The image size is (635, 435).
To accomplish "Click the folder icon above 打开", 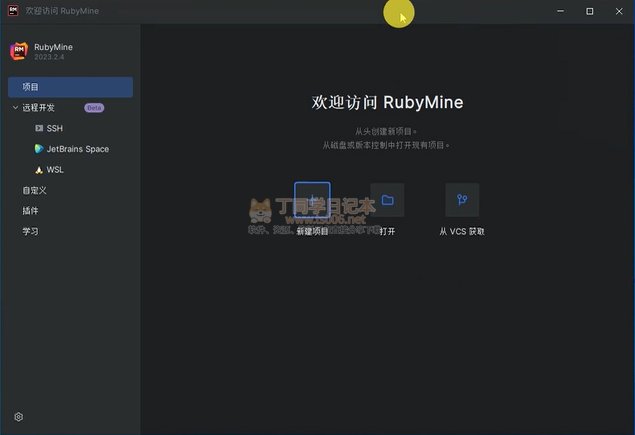I will [387, 200].
